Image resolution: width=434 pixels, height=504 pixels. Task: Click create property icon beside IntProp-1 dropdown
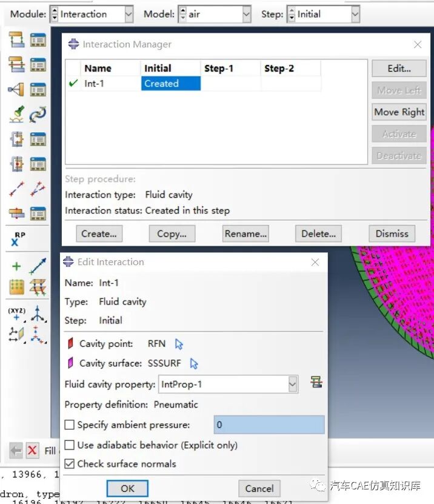(x=316, y=383)
